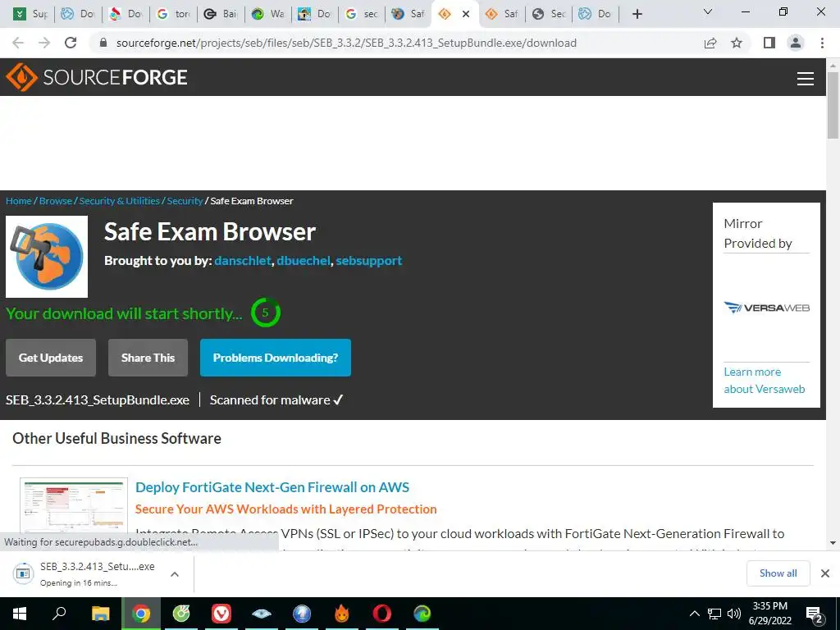840x630 pixels.
Task: Visit sebsupport's profile link
Action: click(x=368, y=260)
